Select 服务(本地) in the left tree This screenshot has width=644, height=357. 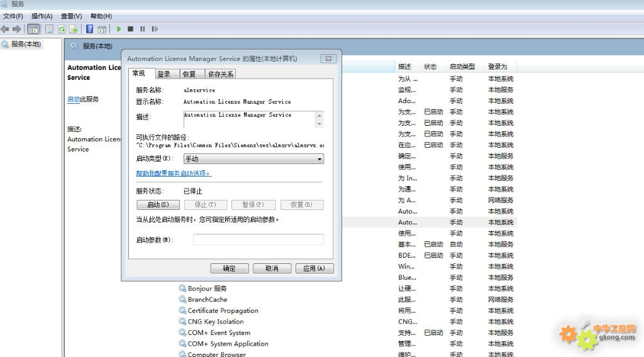pos(25,44)
